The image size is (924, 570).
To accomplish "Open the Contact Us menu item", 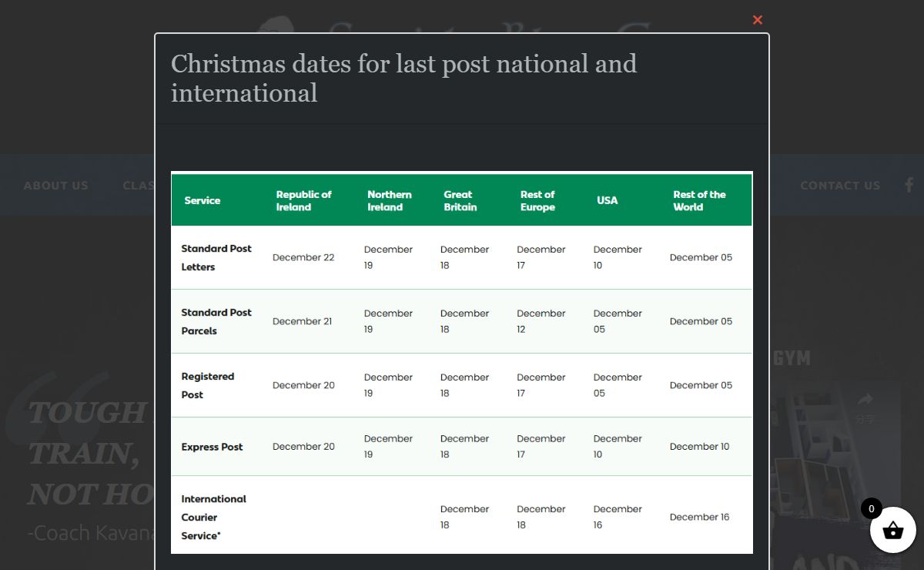I will click(840, 186).
